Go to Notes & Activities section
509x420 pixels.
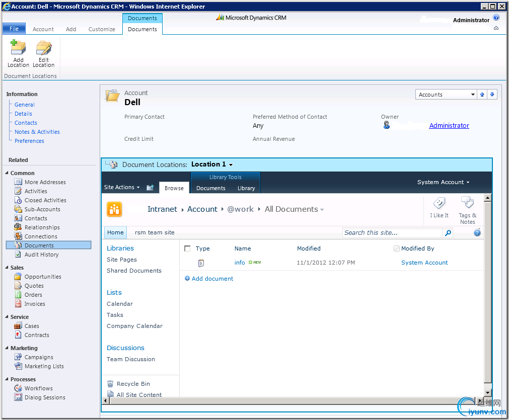point(37,132)
